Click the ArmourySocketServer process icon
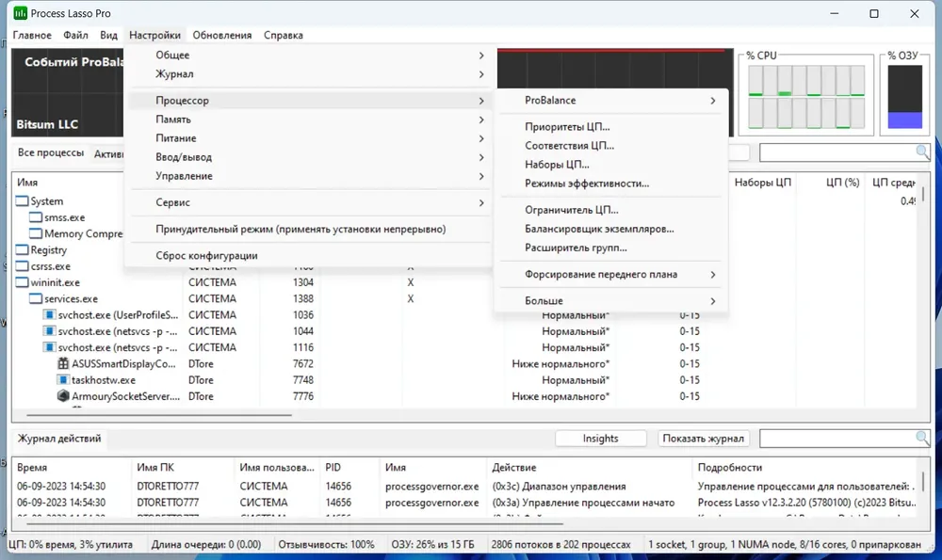942x560 pixels. (x=63, y=396)
